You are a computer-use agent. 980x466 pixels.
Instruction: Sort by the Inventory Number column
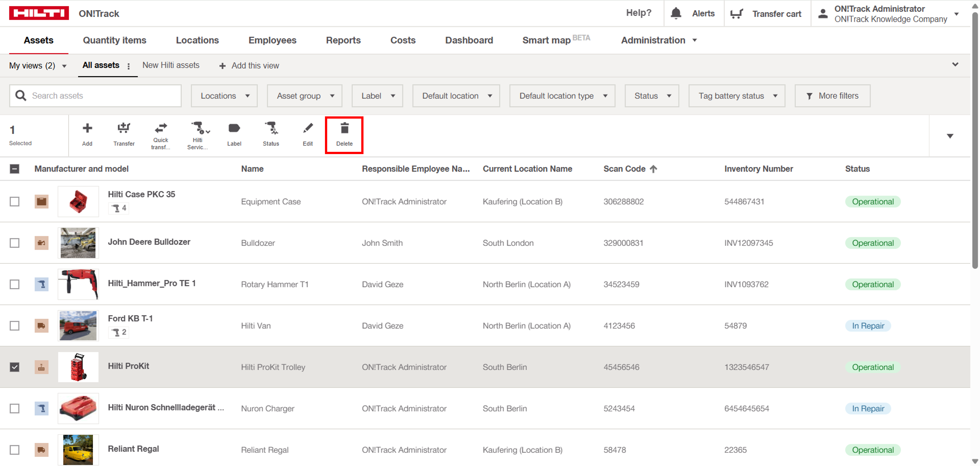click(x=759, y=169)
